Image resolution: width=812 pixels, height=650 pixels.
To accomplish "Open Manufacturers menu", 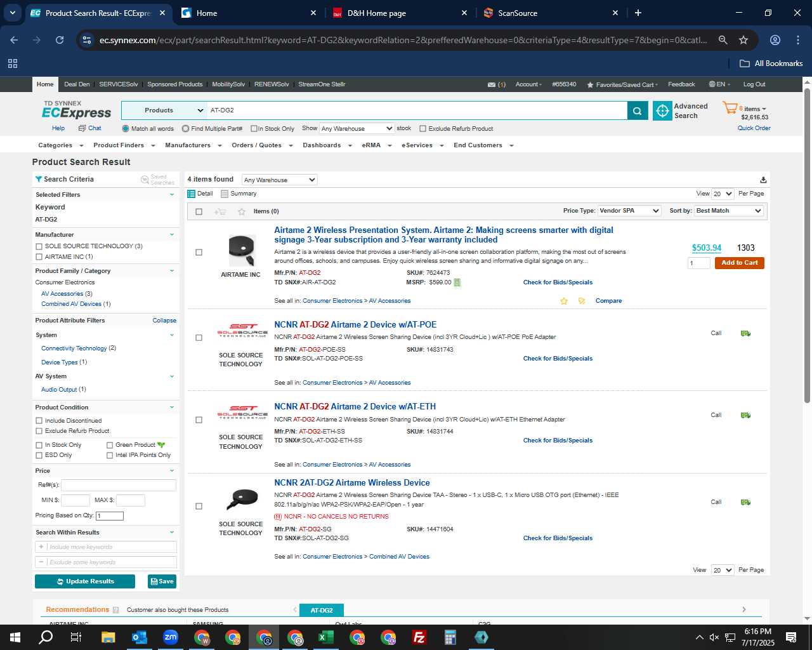I will [193, 145].
